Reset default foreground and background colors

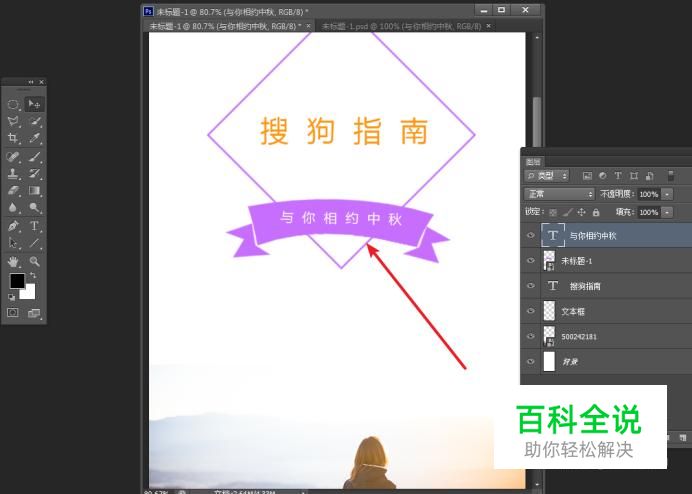(x=11, y=297)
